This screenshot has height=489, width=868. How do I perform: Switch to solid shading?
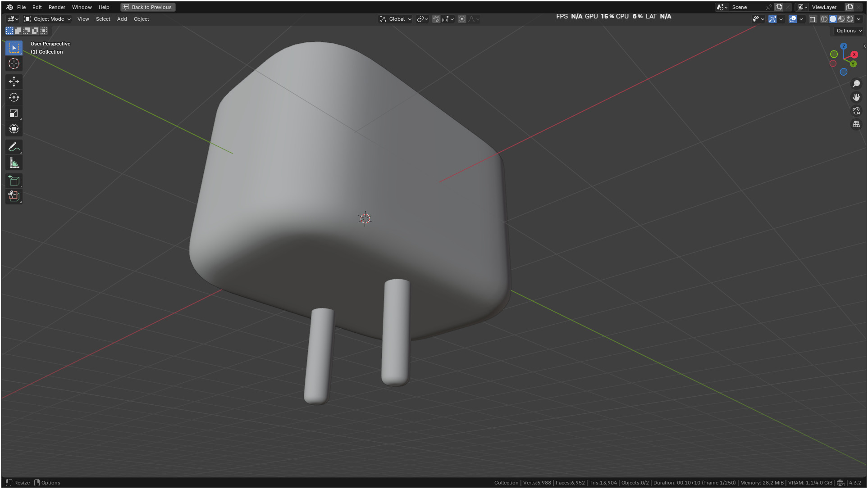[x=833, y=19]
